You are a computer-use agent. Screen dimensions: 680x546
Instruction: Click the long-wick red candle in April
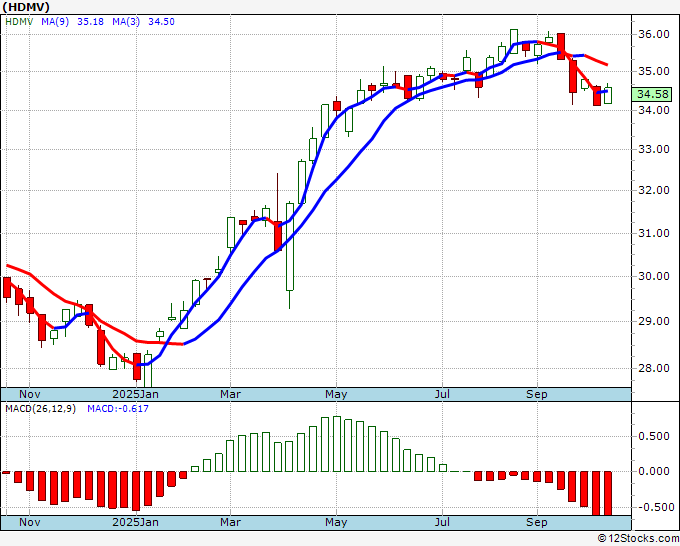tap(278, 213)
